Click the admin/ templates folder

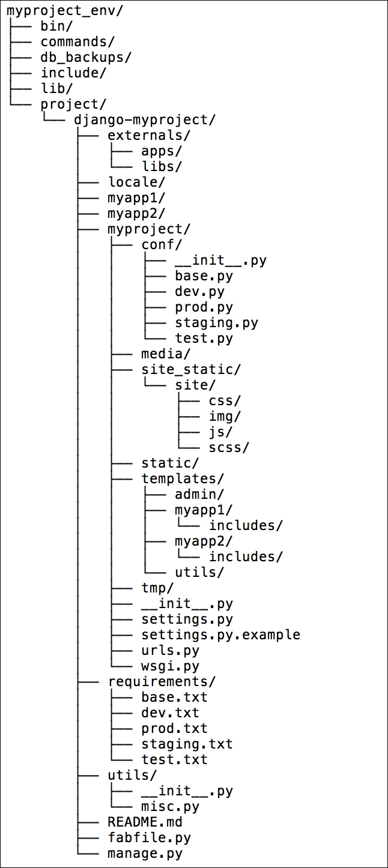199,494
